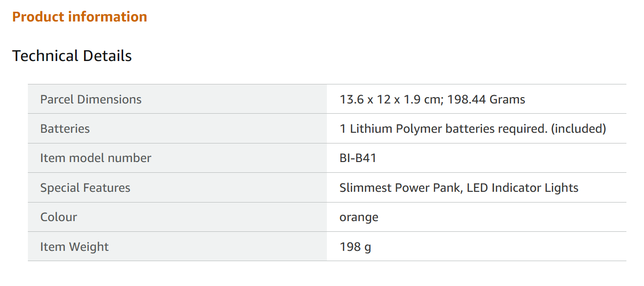Select the Special Features label cell

[85, 188]
